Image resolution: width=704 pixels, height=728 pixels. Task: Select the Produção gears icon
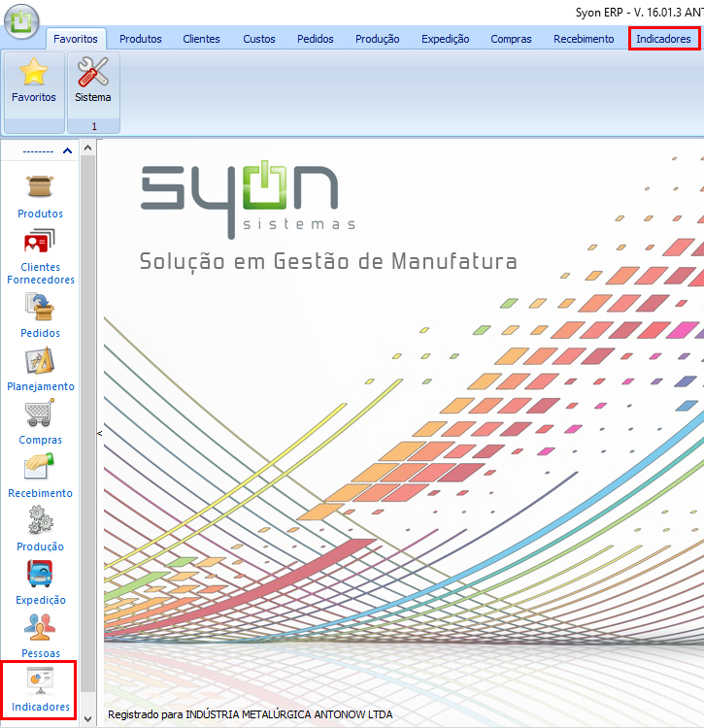pyautogui.click(x=40, y=521)
